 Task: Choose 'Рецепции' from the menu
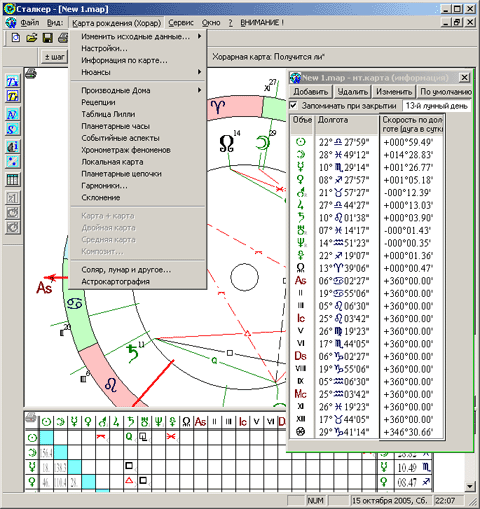[x=139, y=102]
